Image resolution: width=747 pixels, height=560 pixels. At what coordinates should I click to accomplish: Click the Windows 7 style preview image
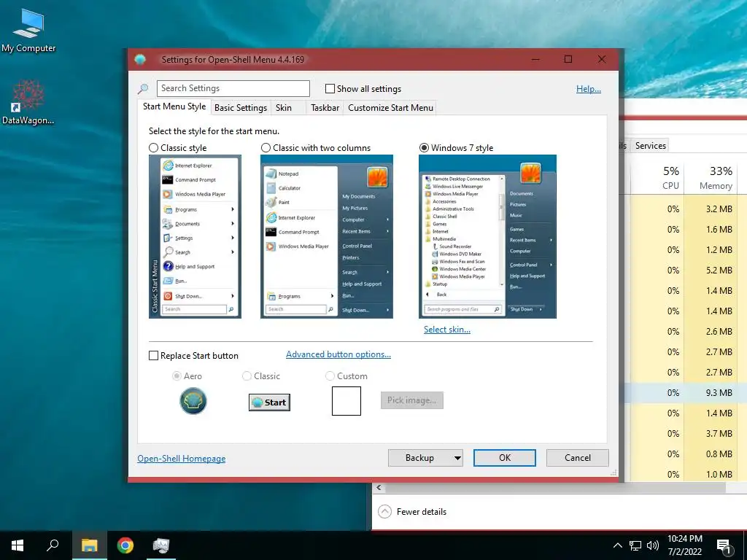point(487,237)
